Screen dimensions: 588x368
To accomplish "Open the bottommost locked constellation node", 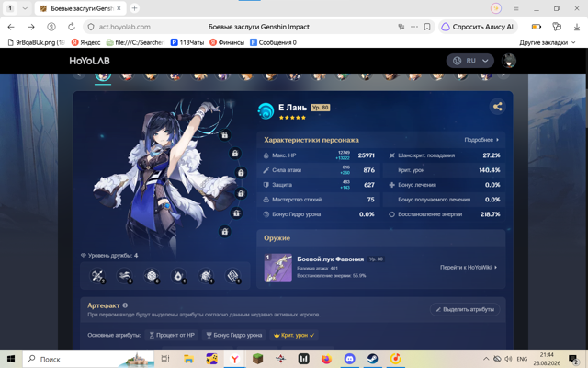I will (224, 232).
